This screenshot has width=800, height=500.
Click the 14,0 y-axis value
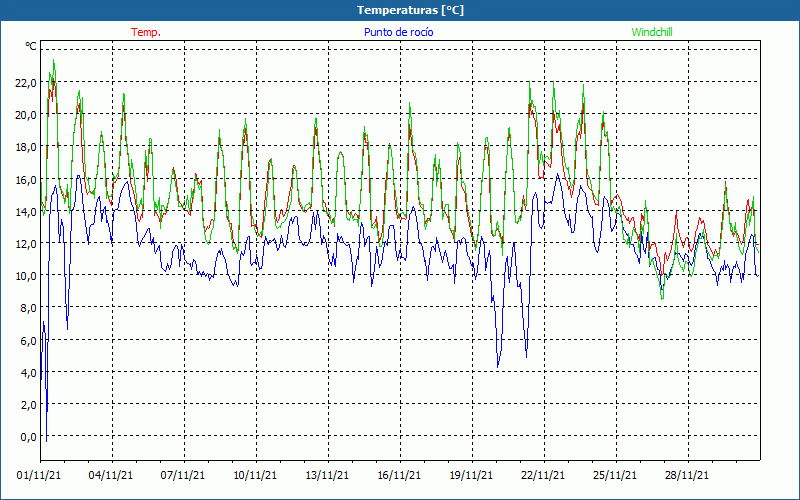(26, 211)
